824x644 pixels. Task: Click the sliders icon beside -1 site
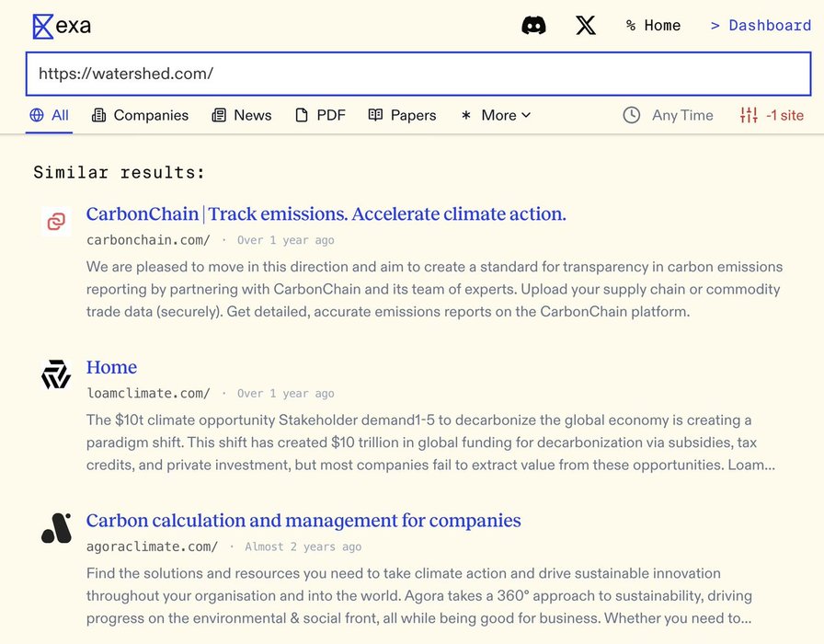tap(749, 115)
